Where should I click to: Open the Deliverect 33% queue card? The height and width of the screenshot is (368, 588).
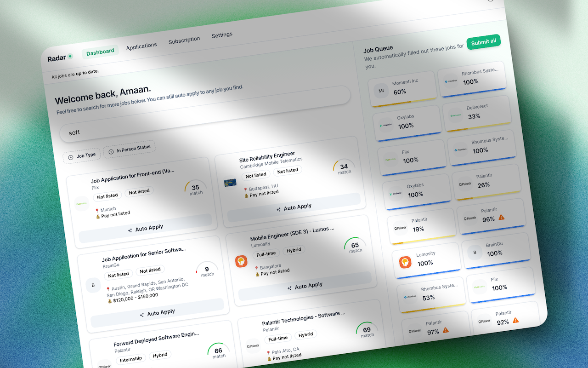(x=476, y=112)
